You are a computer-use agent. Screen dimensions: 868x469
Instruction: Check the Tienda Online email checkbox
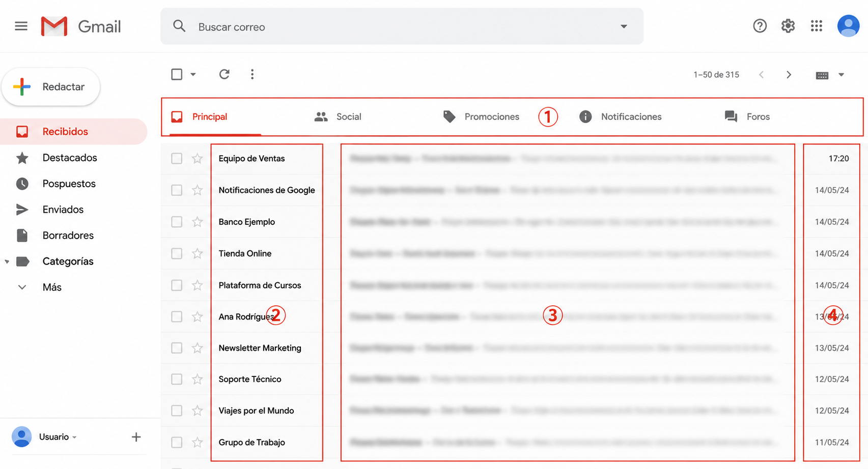tap(177, 253)
